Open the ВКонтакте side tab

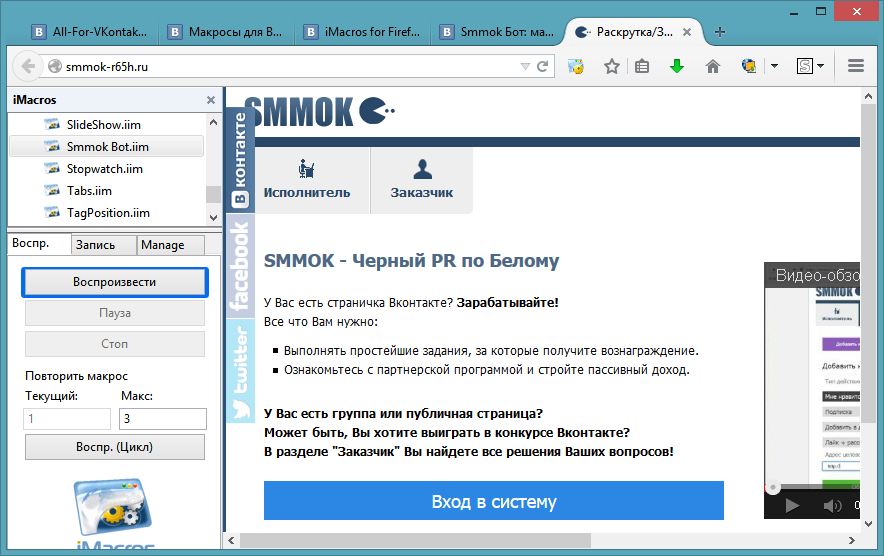pos(240,158)
